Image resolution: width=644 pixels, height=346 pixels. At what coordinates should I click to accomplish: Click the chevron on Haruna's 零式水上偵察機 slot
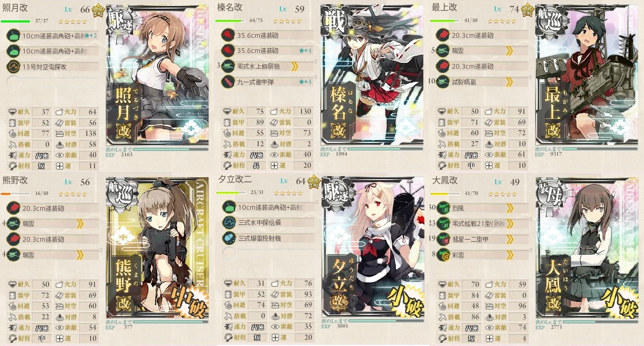[x=294, y=66]
